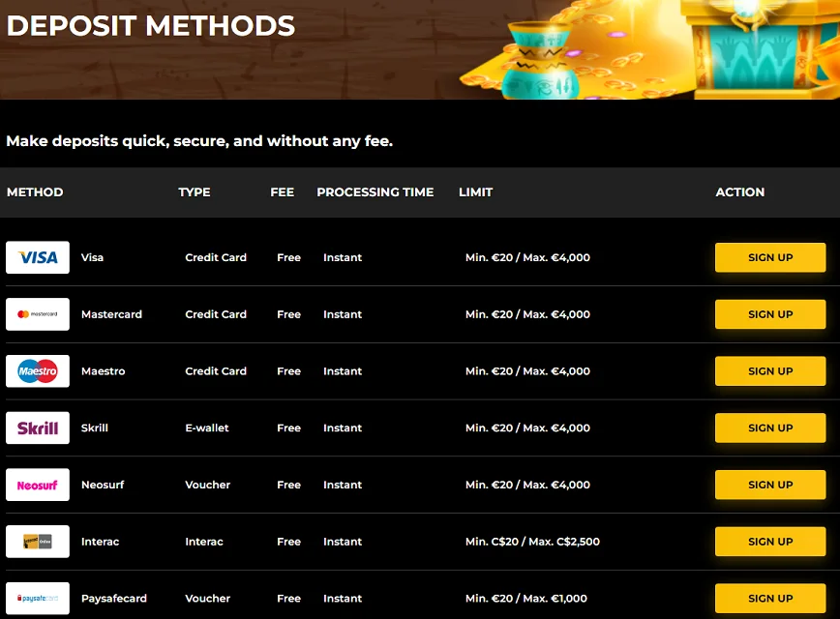840x619 pixels.
Task: Sign up using the Maestro row button
Action: 770,371
